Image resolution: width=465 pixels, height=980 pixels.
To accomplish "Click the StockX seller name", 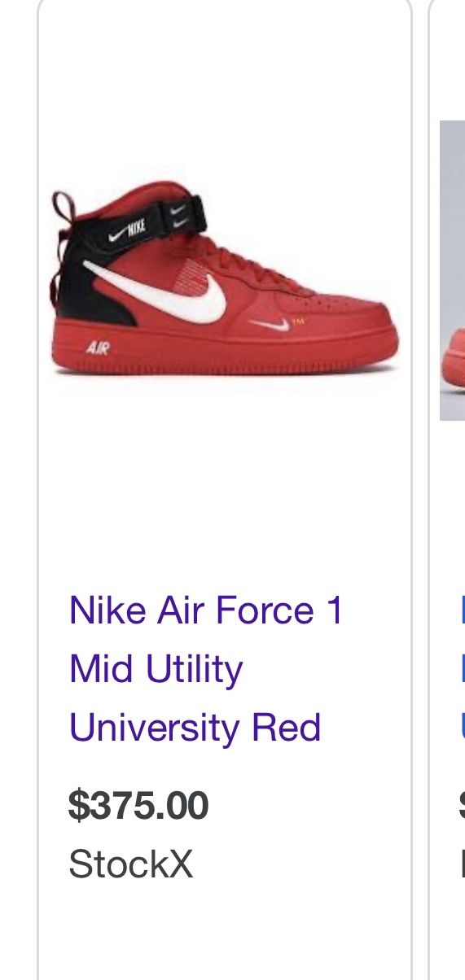I will [x=131, y=864].
